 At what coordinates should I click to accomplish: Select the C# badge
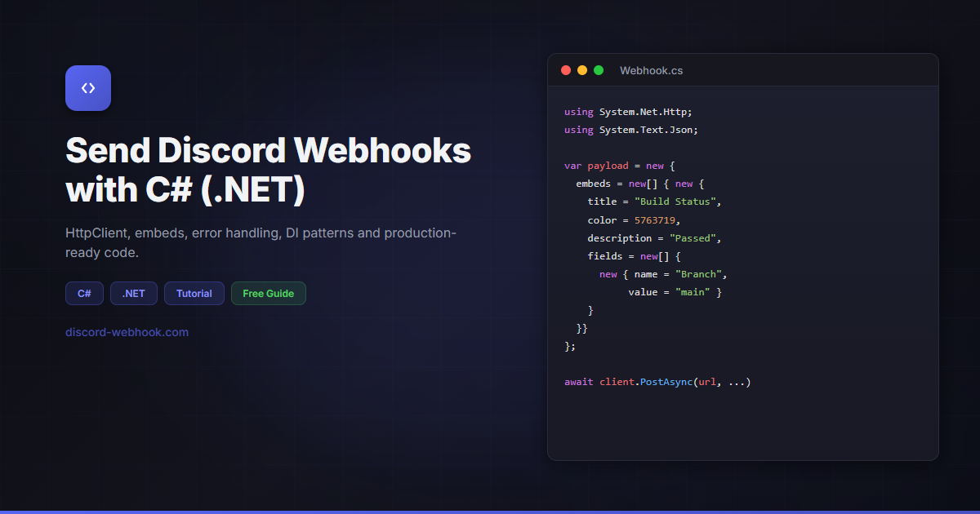84,293
